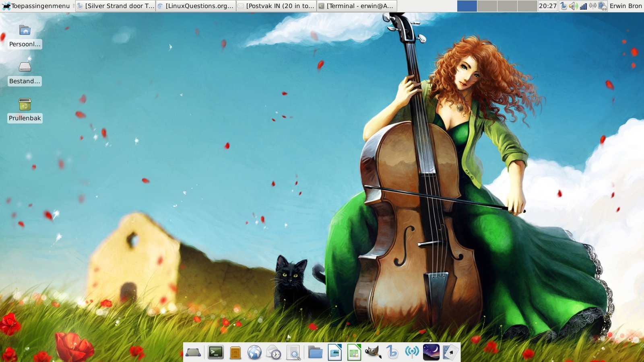Open Stellarium night sky launcher

(x=431, y=353)
